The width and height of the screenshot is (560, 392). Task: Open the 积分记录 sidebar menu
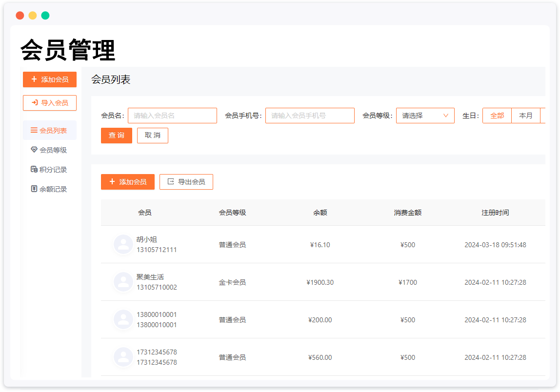point(53,170)
